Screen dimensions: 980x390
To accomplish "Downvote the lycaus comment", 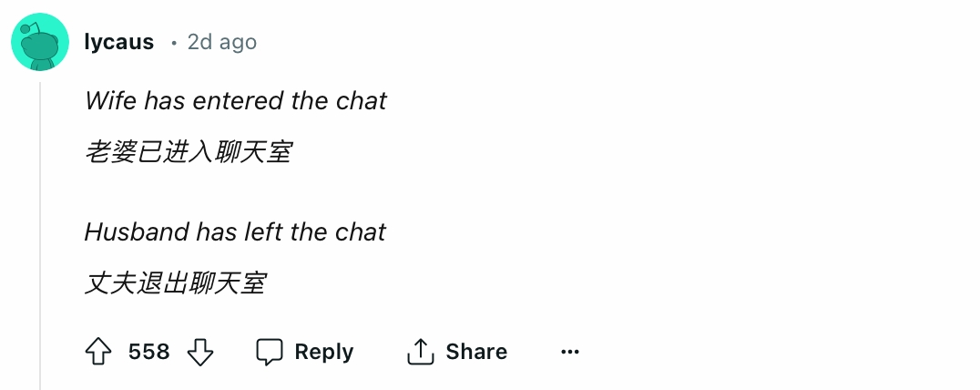I will [200, 352].
